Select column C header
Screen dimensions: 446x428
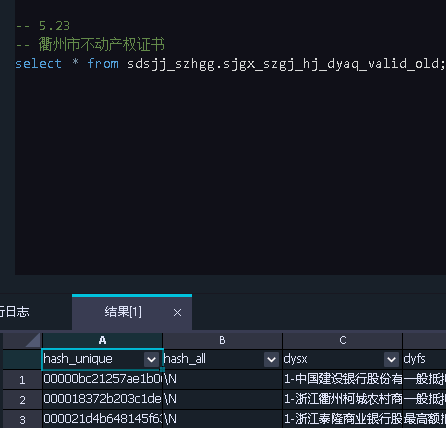point(342,340)
